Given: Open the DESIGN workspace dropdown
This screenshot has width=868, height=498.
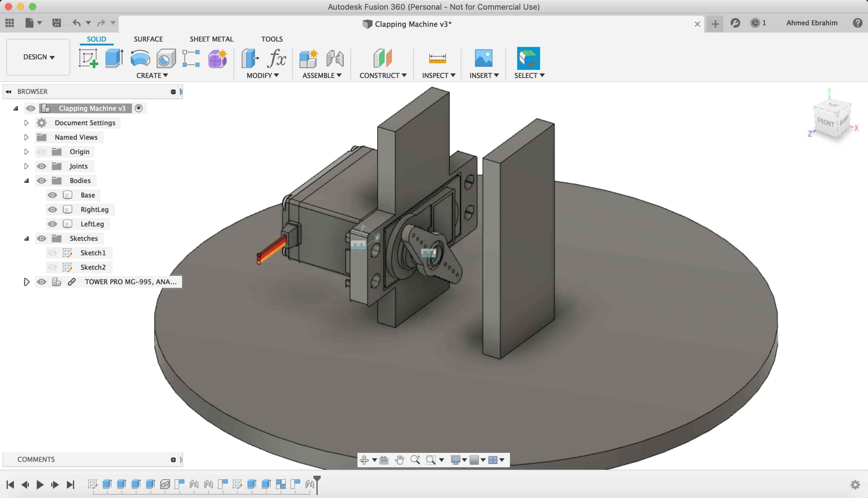Looking at the screenshot, I should click(x=38, y=57).
